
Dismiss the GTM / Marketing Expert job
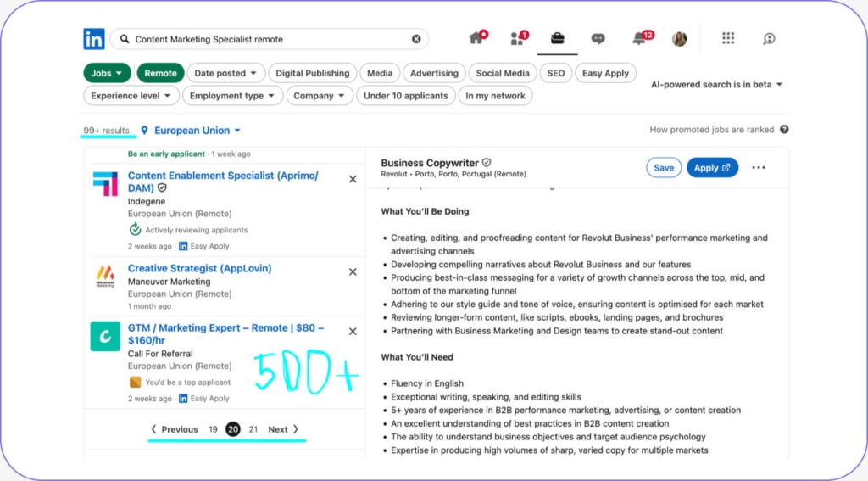(353, 332)
